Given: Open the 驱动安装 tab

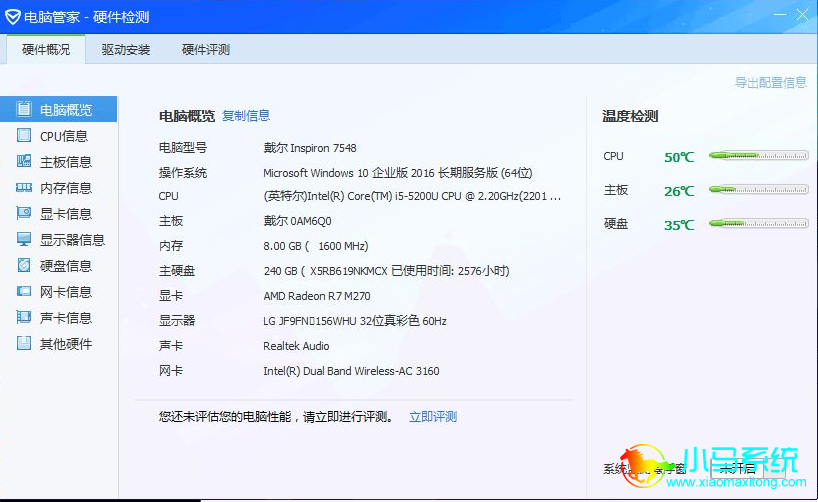Looking at the screenshot, I should [126, 50].
